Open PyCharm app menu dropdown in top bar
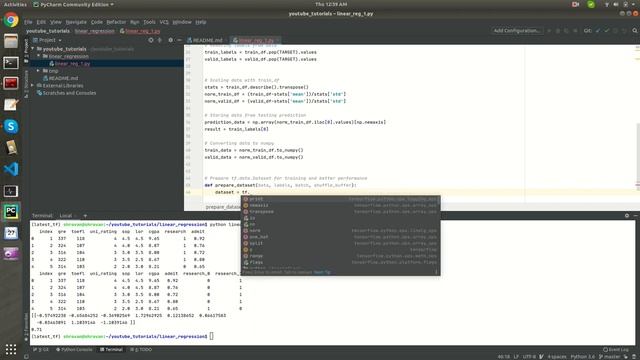 tap(73, 4)
